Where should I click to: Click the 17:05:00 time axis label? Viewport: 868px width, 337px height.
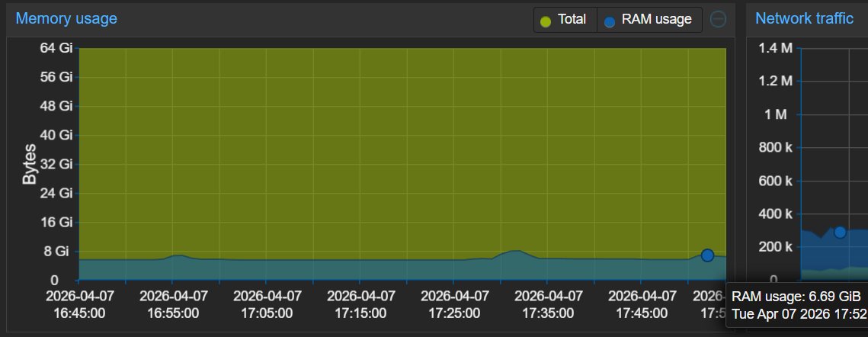coord(267,304)
